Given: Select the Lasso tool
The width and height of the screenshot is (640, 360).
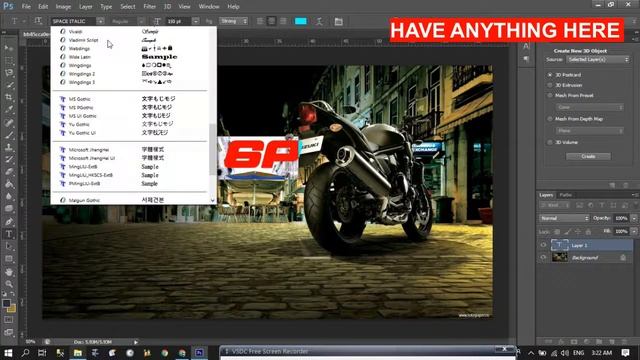Looking at the screenshot, I should tap(9, 73).
